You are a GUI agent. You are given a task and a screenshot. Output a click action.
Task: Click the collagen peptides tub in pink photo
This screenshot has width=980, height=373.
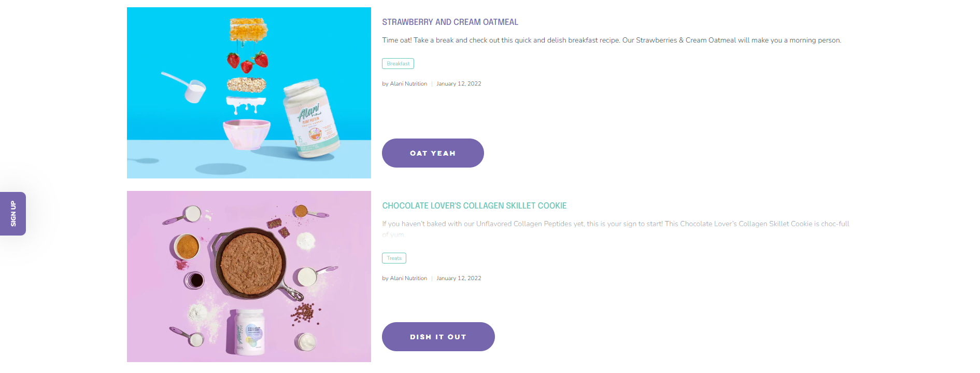point(248,332)
